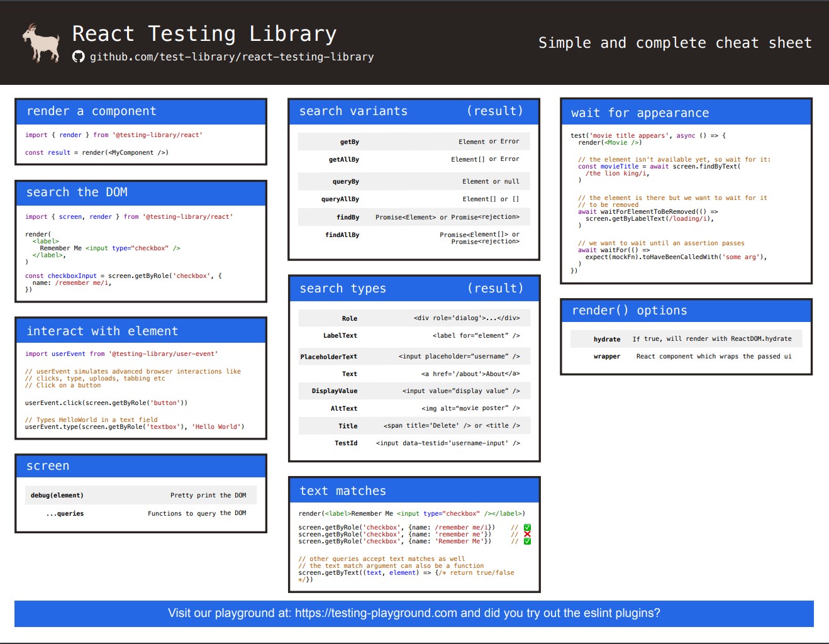The image size is (829, 644).
Task: Click the data-testid='username-input' example
Action: (x=448, y=443)
